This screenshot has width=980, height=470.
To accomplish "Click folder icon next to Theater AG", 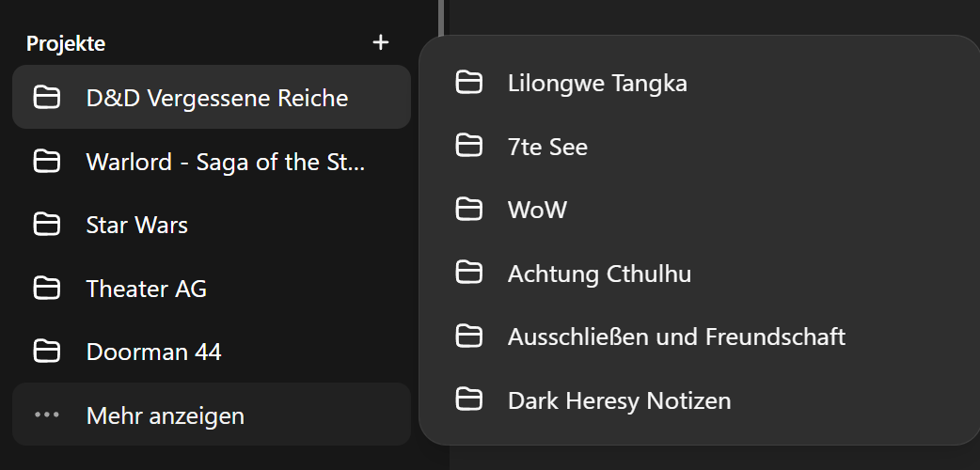I will tap(47, 289).
